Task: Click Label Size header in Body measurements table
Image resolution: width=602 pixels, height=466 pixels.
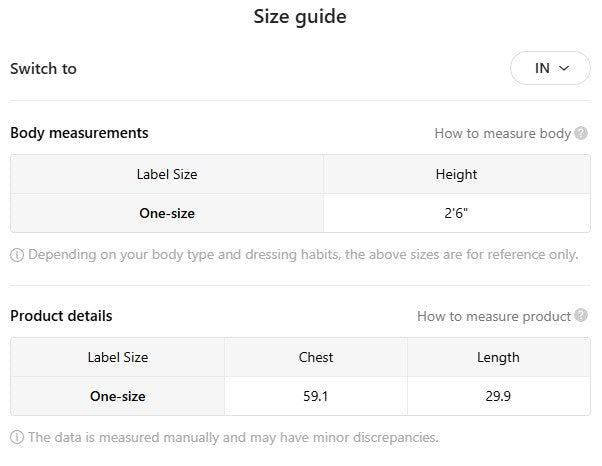Action: pos(167,174)
